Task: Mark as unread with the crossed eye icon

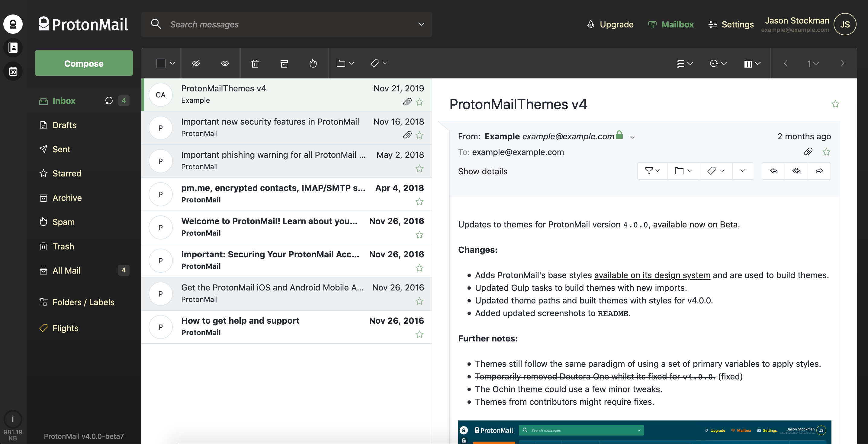Action: 196,63
